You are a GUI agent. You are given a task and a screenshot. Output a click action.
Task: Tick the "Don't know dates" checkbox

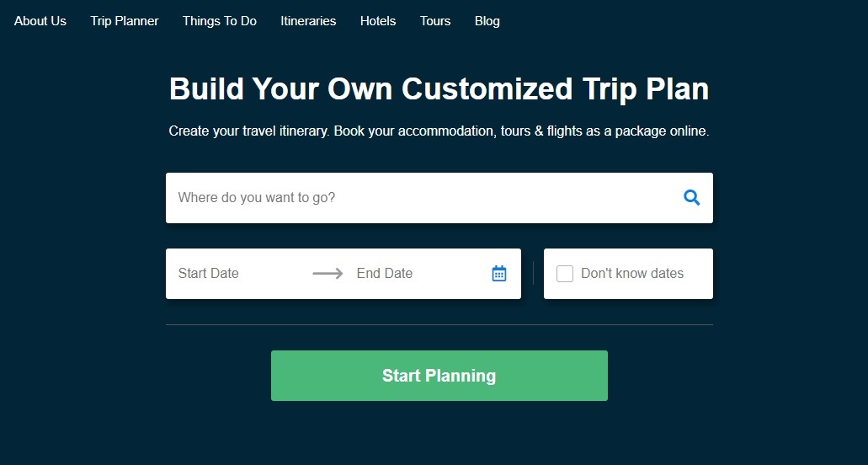565,274
